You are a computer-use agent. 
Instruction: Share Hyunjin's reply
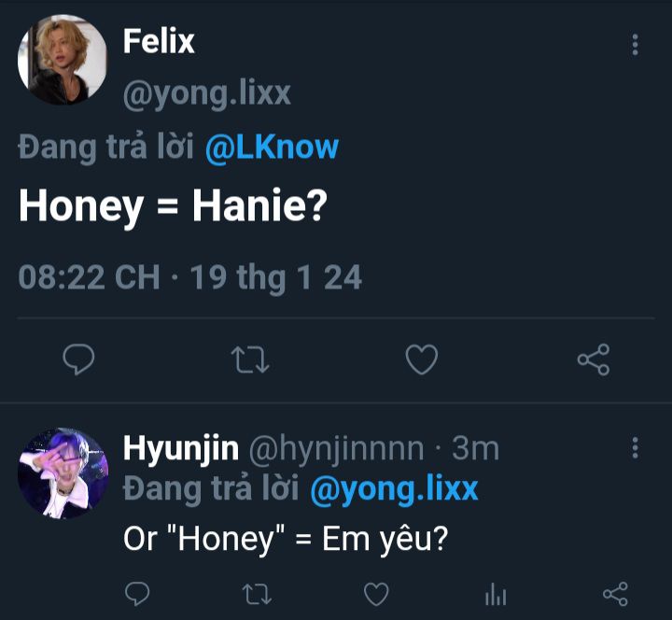pyautogui.click(x=615, y=592)
